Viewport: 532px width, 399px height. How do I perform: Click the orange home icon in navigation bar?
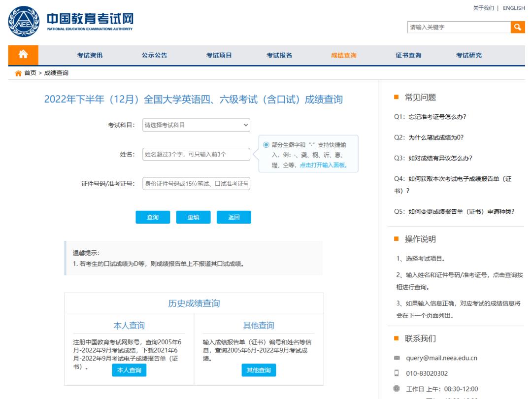(23, 55)
